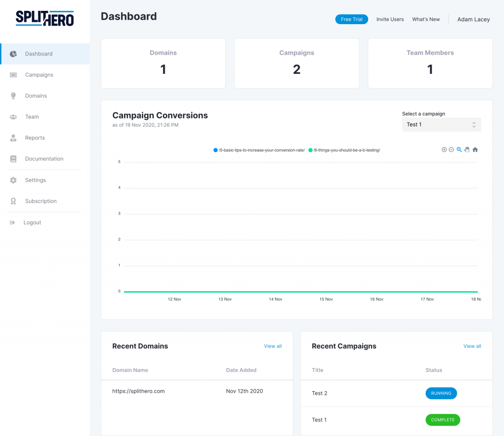Open the Campaigns menu item
The height and width of the screenshot is (436, 504).
click(x=45, y=75)
